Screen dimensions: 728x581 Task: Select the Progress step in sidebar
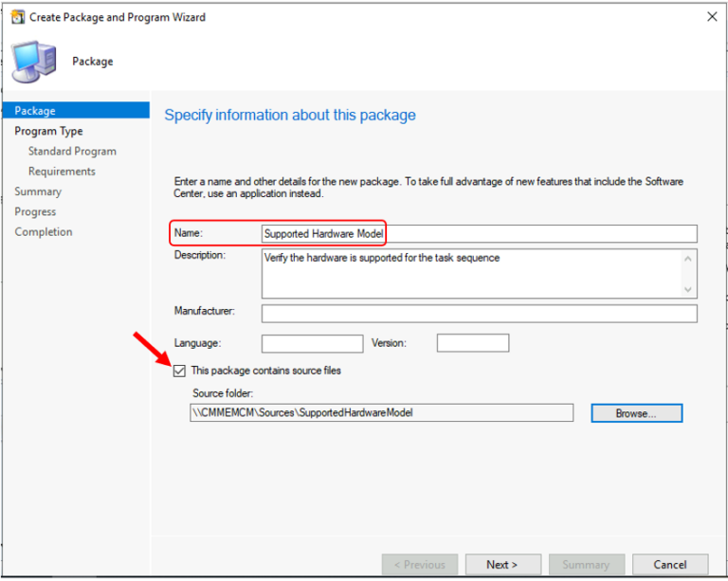pyautogui.click(x=35, y=211)
